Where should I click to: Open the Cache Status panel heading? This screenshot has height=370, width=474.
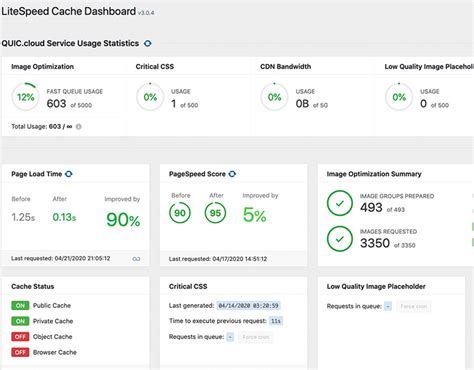[33, 286]
